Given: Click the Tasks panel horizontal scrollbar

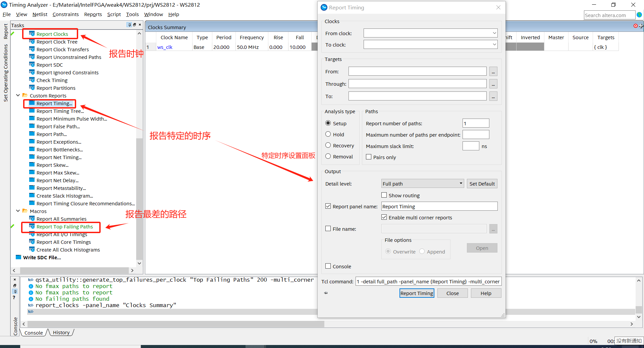Looking at the screenshot, I should 74,270.
